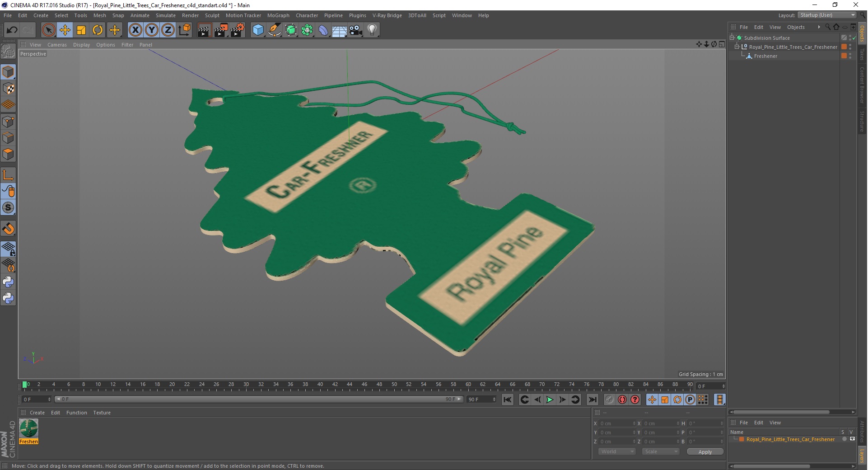The image size is (868, 470).
Task: Click orange layer color of Freshener object
Action: [844, 56]
